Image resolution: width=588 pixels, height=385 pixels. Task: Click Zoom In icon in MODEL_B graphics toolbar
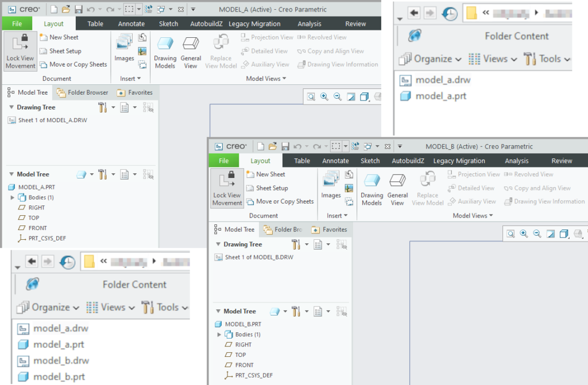coord(524,234)
